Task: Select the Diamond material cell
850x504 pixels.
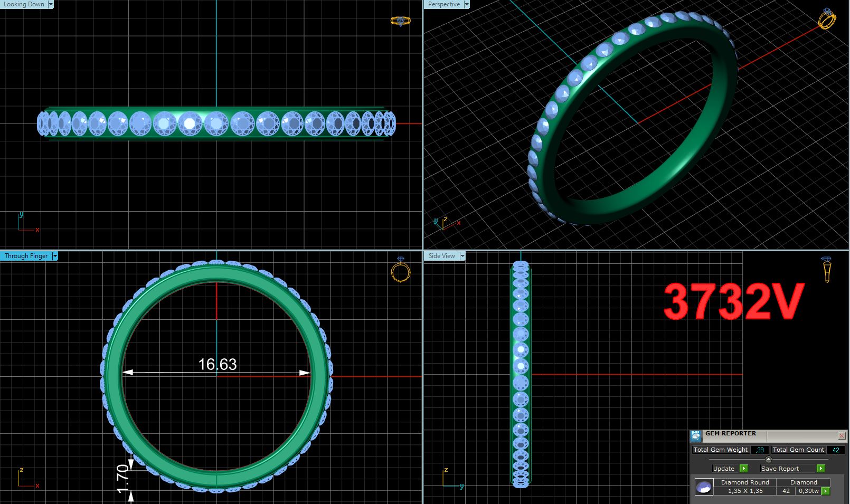Action: (804, 482)
